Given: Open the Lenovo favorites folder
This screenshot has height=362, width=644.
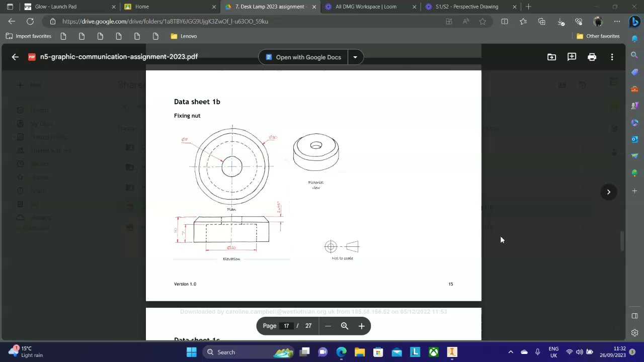Looking at the screenshot, I should (184, 36).
